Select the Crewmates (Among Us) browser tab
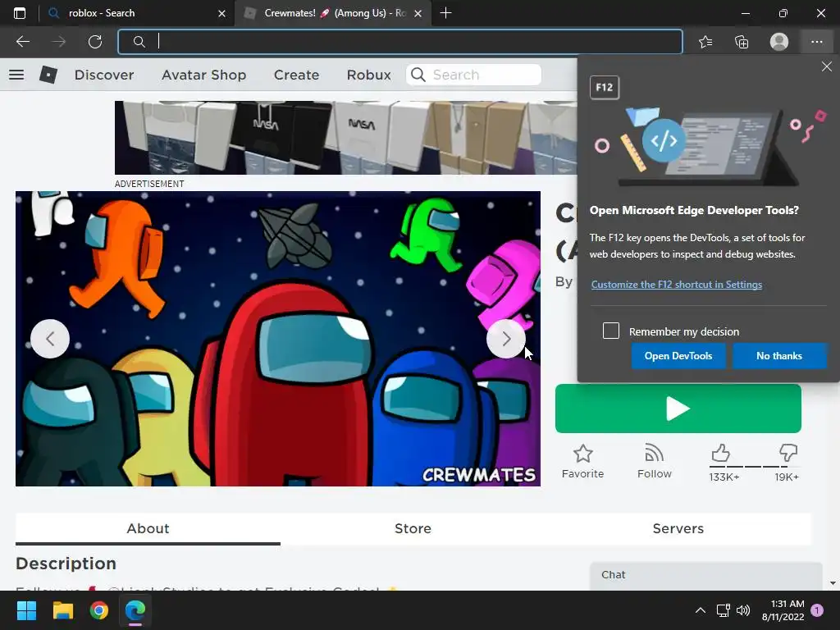 pyautogui.click(x=332, y=13)
